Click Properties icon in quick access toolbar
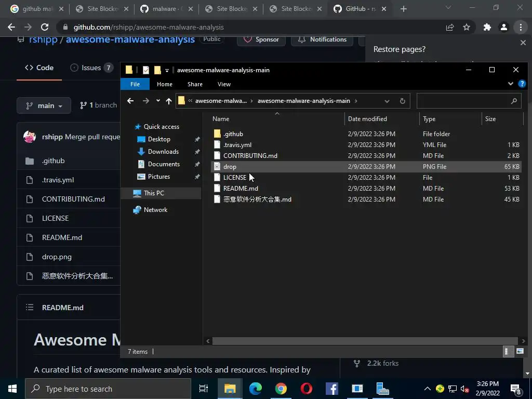This screenshot has width=532, height=399. click(x=146, y=70)
